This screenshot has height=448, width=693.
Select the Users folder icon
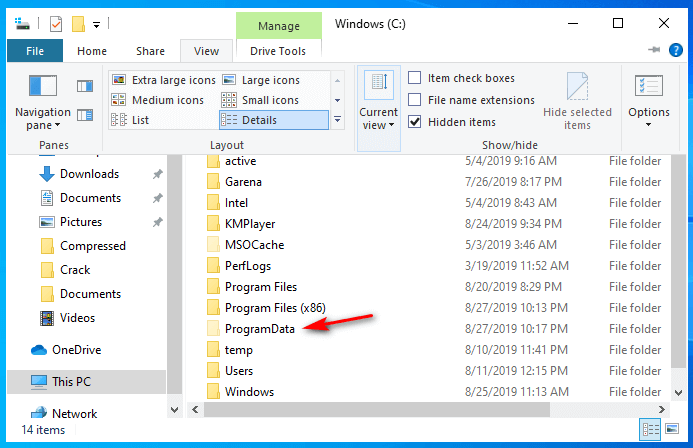point(213,371)
